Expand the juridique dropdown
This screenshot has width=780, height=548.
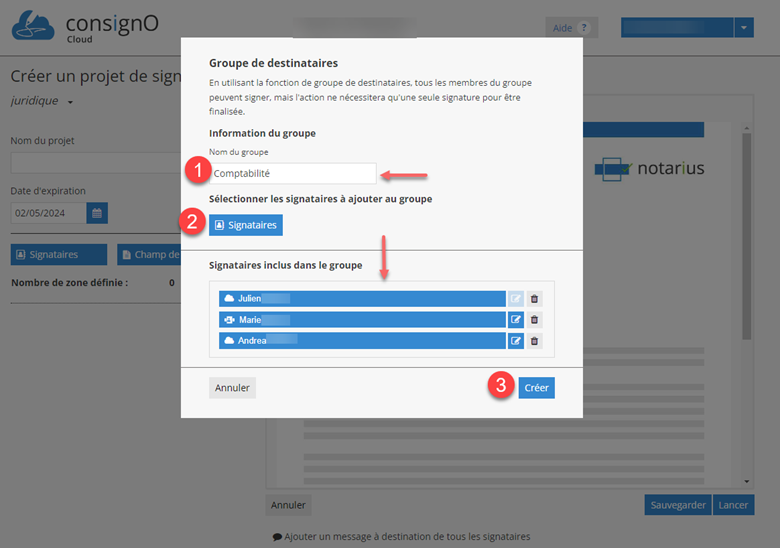[x=70, y=102]
